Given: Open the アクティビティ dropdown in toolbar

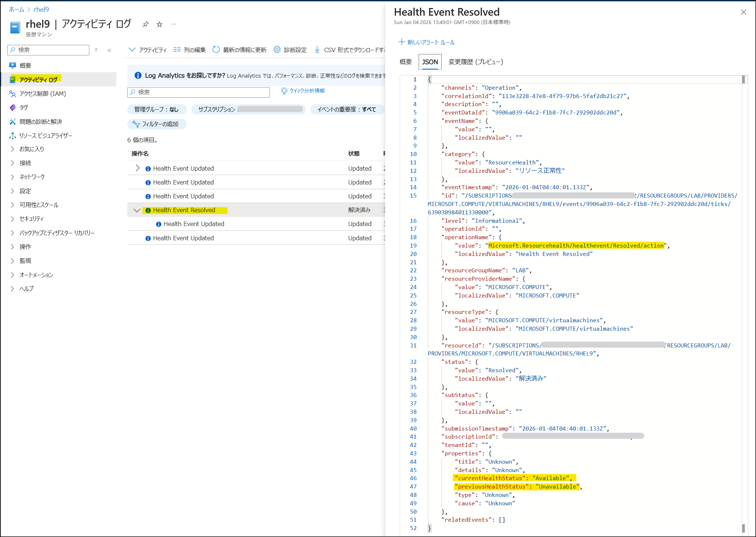Looking at the screenshot, I should 148,50.
